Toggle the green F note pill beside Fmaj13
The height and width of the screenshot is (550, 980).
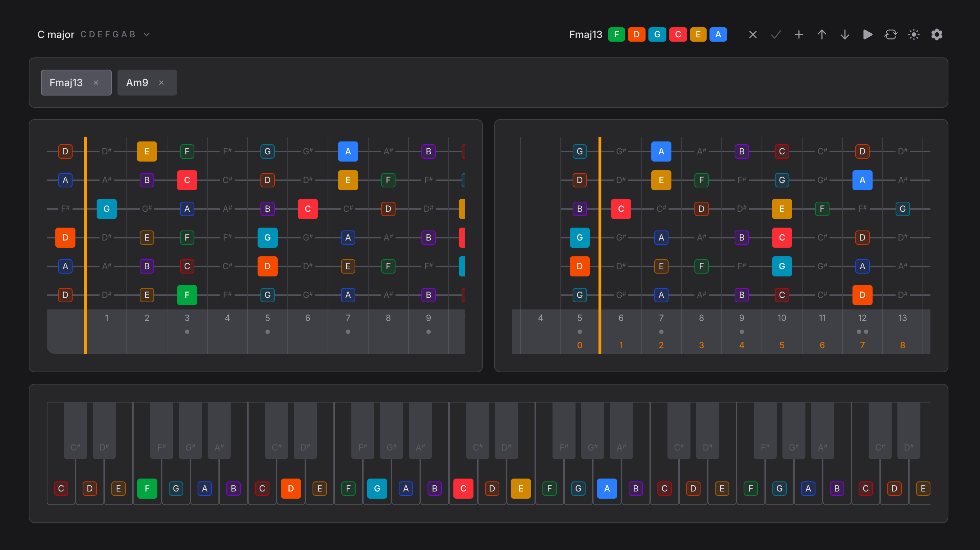tap(617, 34)
